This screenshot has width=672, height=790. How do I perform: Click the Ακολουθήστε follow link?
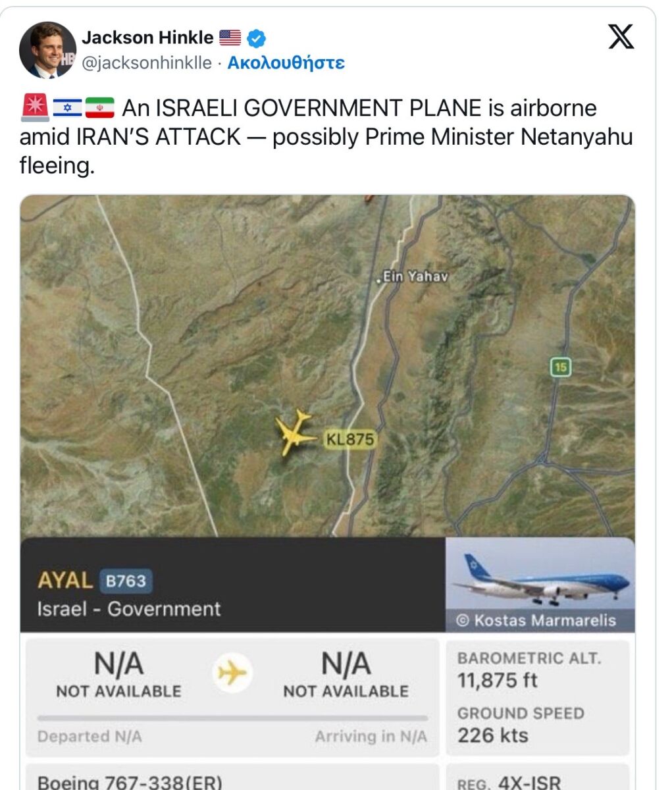(x=286, y=63)
